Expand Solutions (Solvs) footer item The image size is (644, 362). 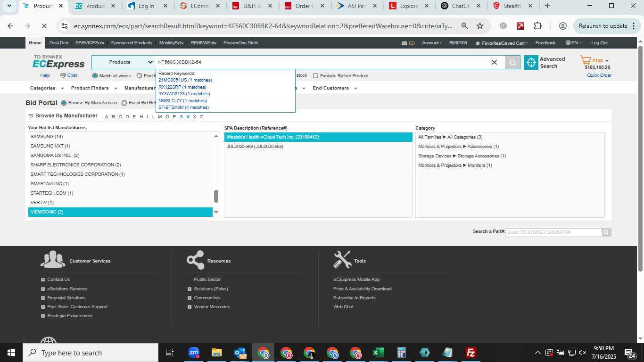tap(190, 289)
